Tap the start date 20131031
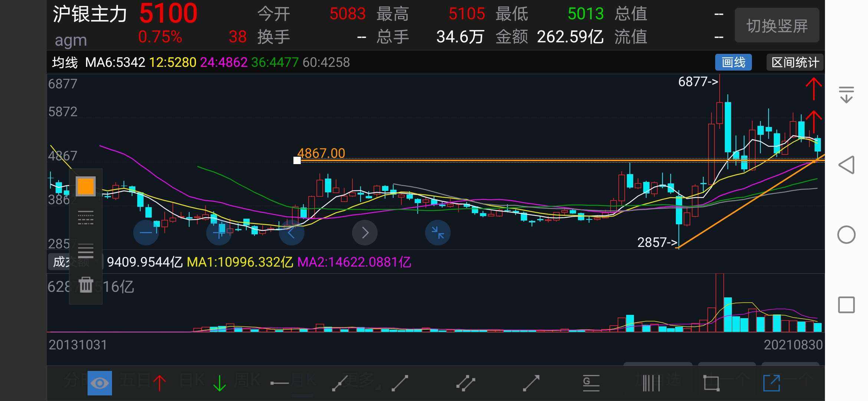Viewport: 868px width, 401px height. tap(78, 345)
